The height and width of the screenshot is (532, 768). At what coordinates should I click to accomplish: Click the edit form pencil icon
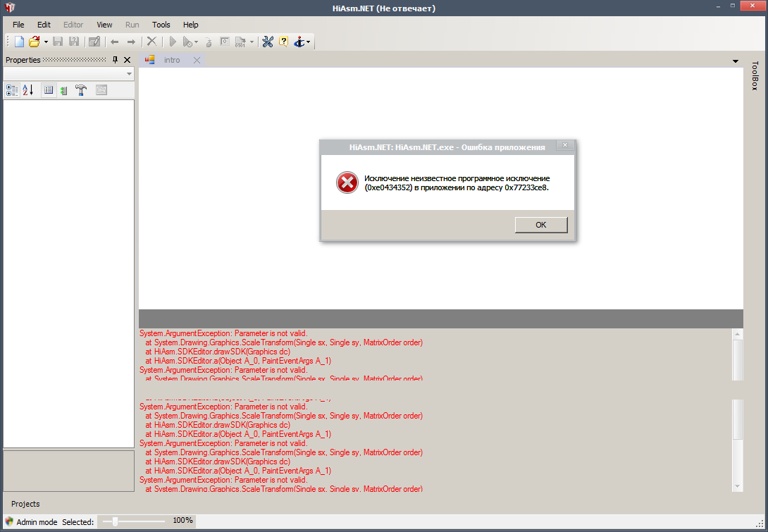(94, 42)
